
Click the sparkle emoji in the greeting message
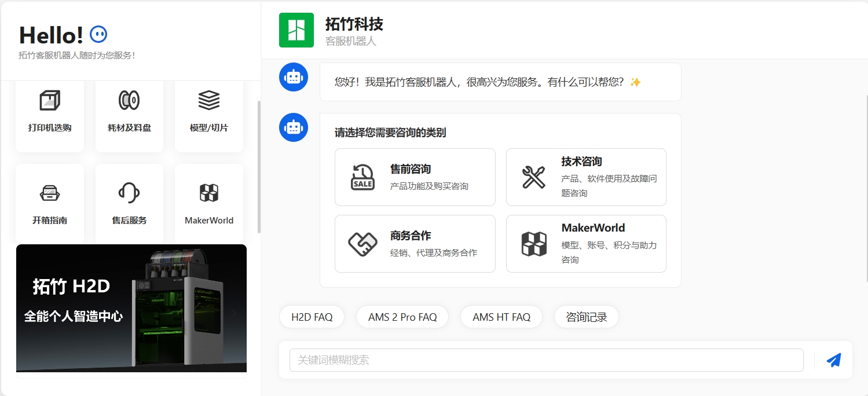point(635,82)
